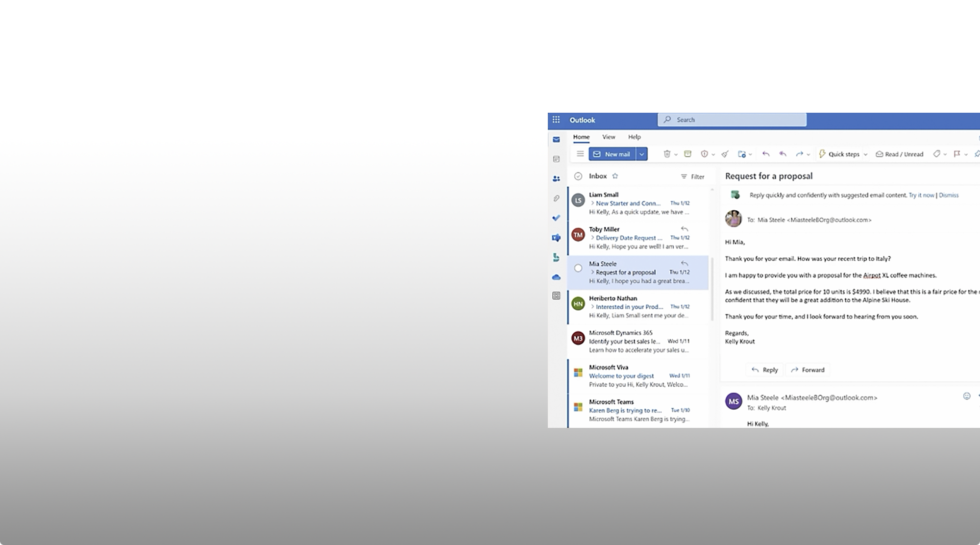Expand the Forward options arrow
This screenshot has width=980, height=545.
(x=808, y=154)
